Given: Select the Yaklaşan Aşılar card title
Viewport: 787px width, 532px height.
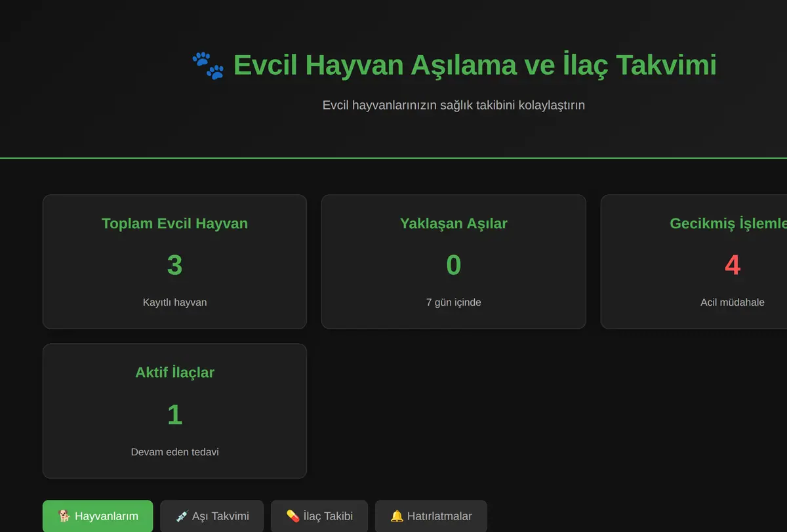Looking at the screenshot, I should (x=454, y=224).
